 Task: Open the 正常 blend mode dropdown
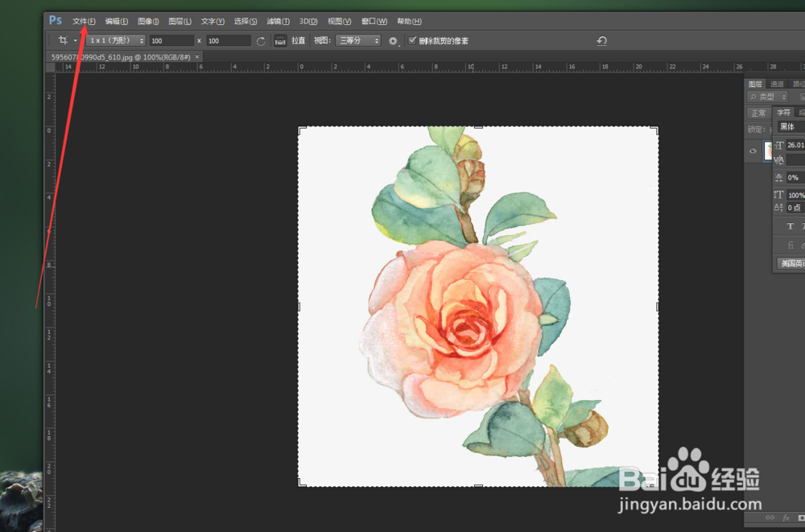point(759,113)
